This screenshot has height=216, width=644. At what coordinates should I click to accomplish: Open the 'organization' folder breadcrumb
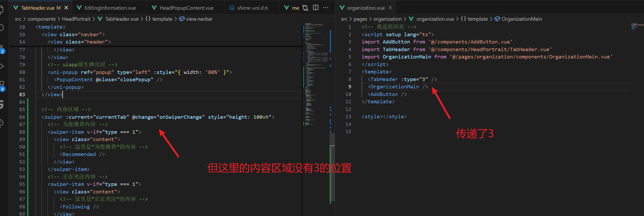(x=387, y=19)
